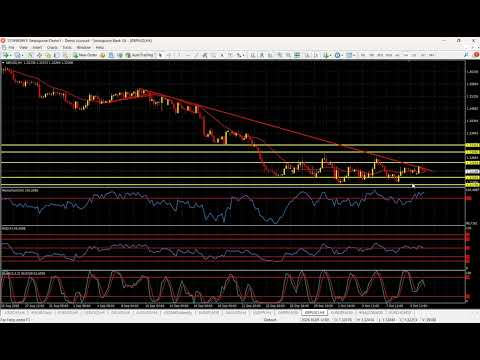
Task: Switch timeframe to M1
Action: 363,55
